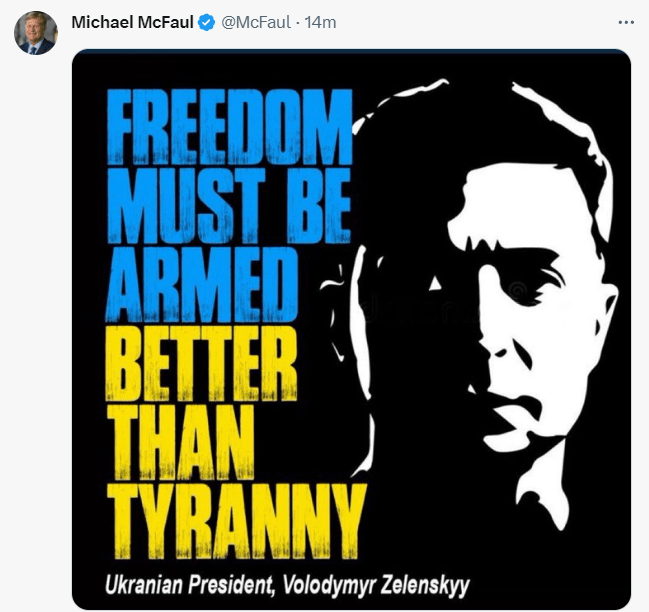Open the @McFaul handle link

[x=252, y=21]
